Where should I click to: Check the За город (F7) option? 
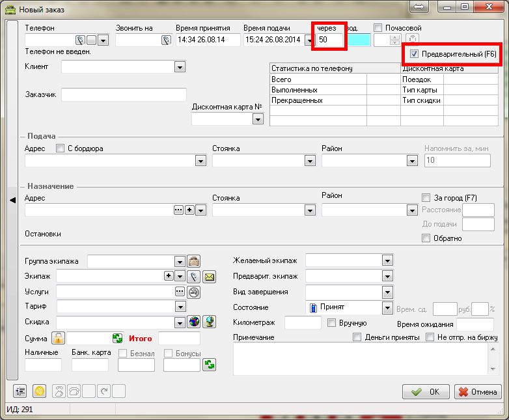(x=426, y=197)
